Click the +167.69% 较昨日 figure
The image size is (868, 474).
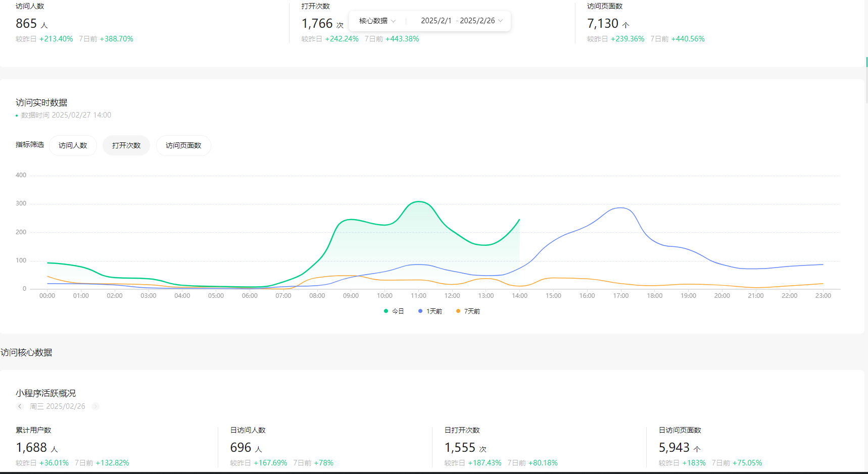click(x=270, y=463)
